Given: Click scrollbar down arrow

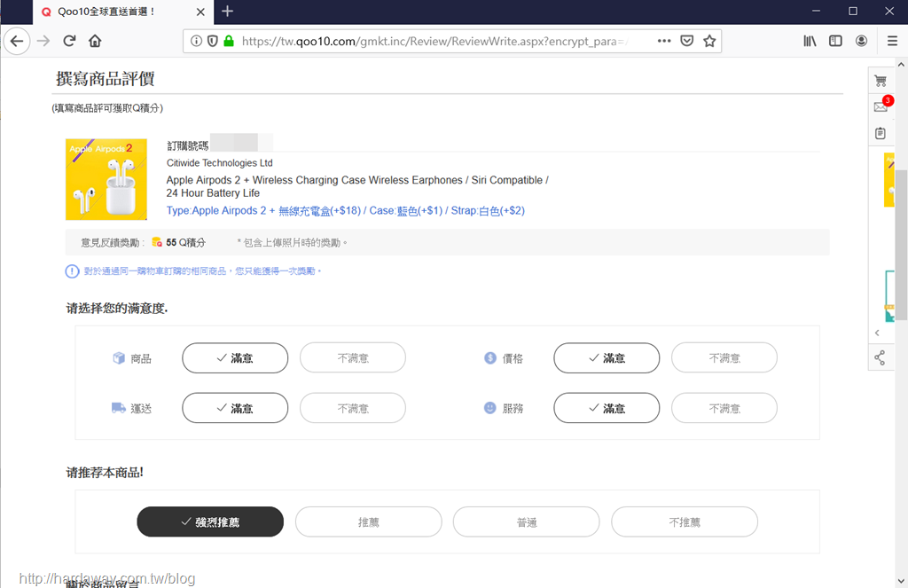Looking at the screenshot, I should tap(901, 581).
